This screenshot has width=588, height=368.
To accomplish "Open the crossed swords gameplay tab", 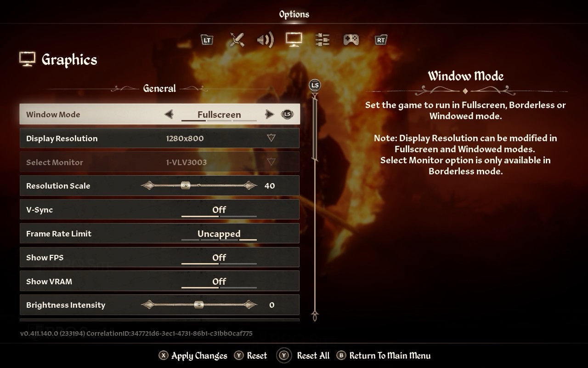I will coord(237,40).
